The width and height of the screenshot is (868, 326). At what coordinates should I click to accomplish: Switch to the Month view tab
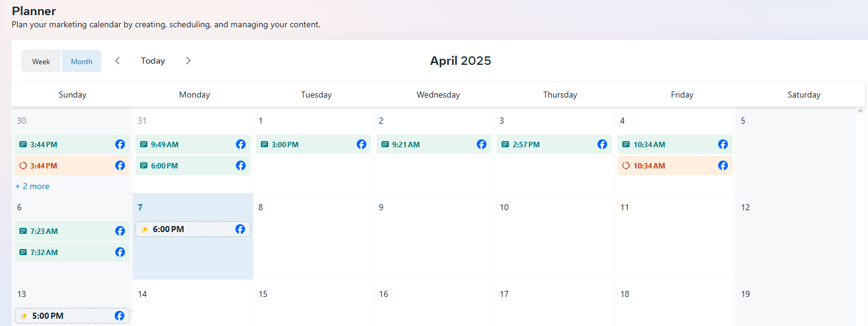pos(82,61)
